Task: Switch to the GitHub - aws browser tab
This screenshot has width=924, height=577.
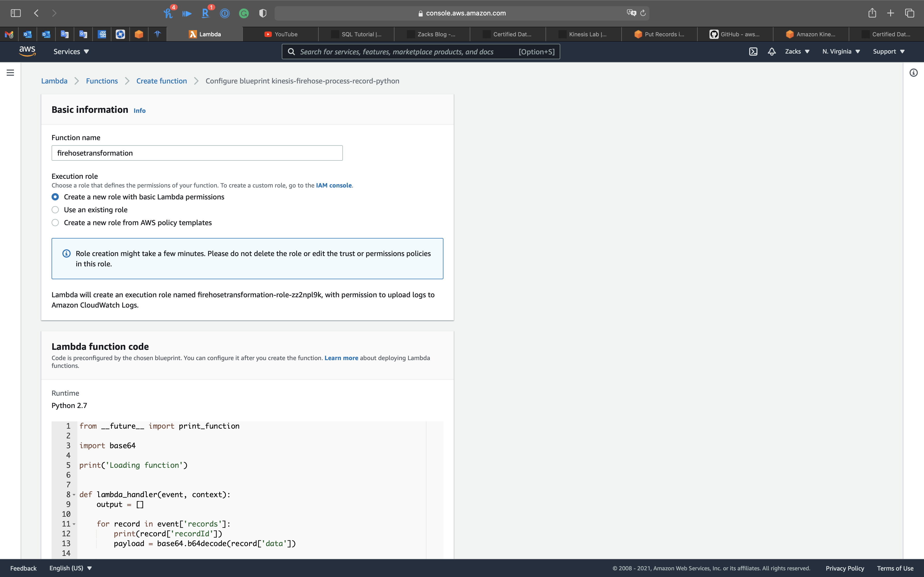Action: (x=735, y=34)
